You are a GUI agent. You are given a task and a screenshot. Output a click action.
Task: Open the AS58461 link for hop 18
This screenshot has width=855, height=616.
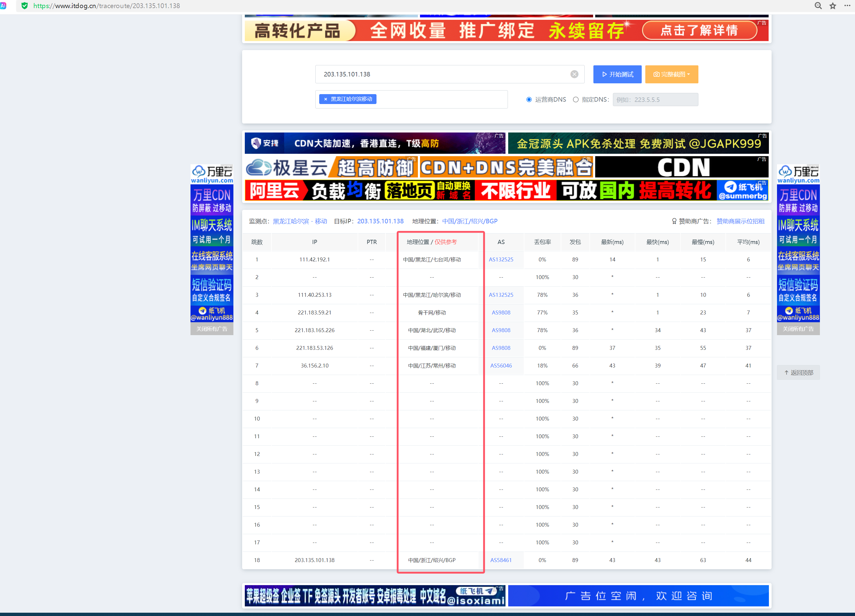[501, 560]
